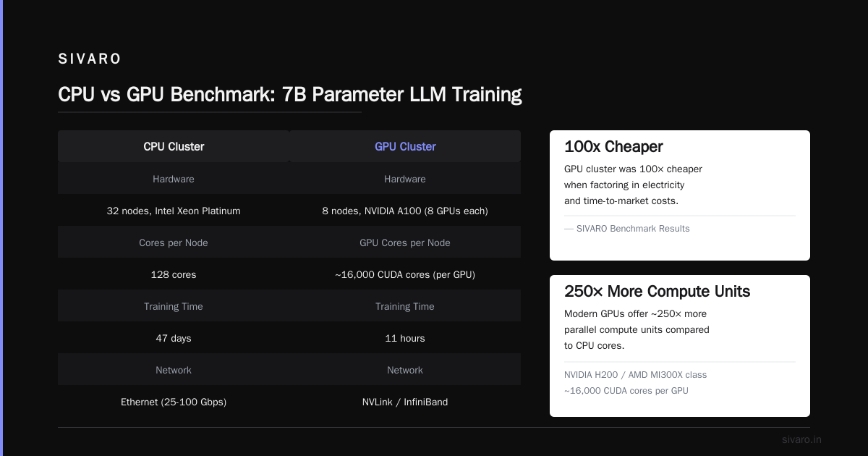
Task: Click the "100x Cheaper" card heading
Action: tap(613, 147)
